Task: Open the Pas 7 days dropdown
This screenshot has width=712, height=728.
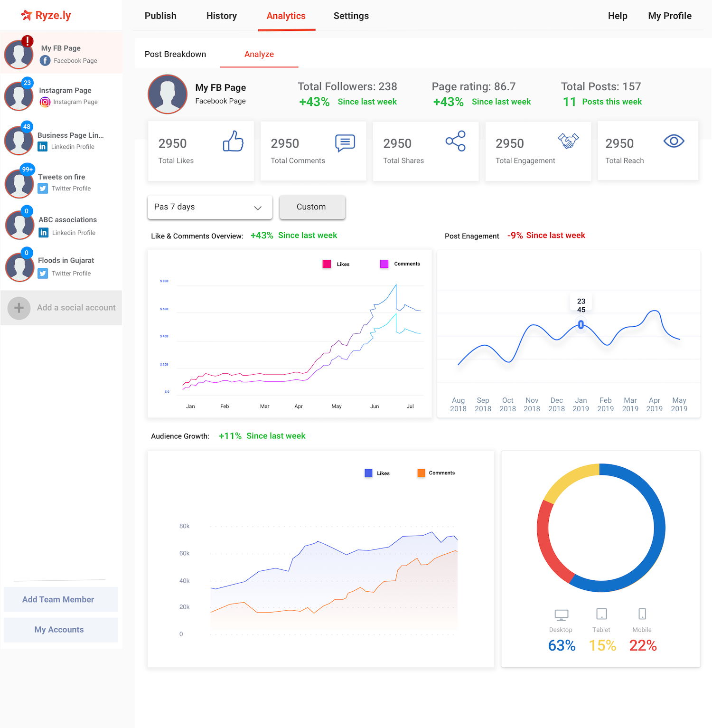Action: pyautogui.click(x=210, y=207)
